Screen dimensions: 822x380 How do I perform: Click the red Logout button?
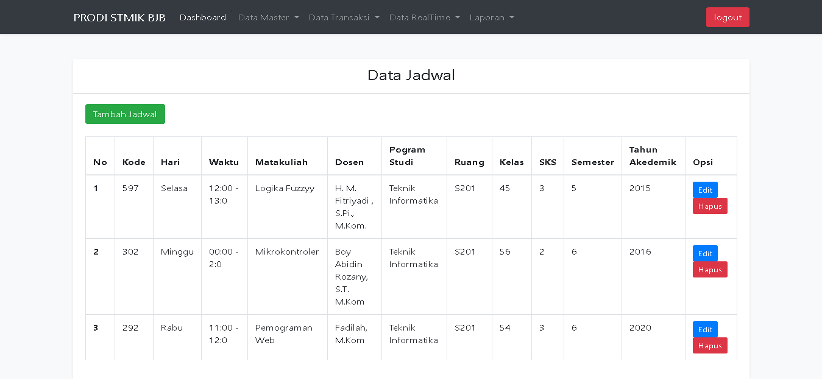pos(728,17)
